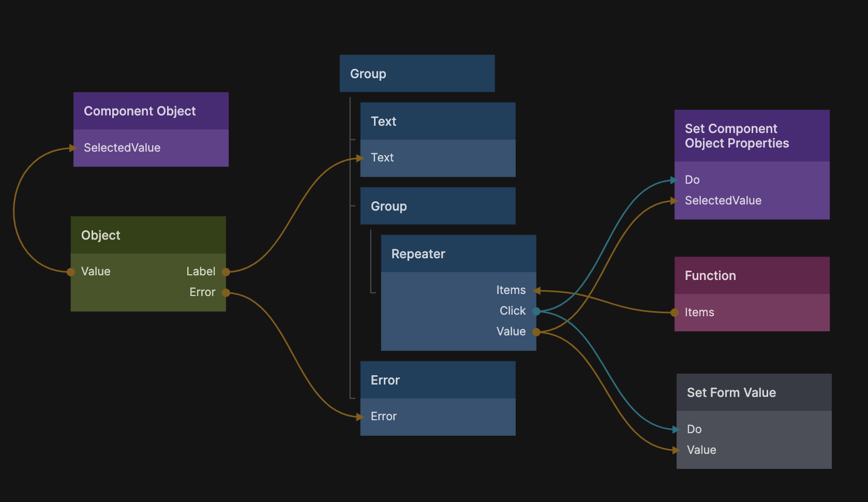Image resolution: width=868 pixels, height=502 pixels.
Task: Select the Component Object node header
Action: coord(151,111)
